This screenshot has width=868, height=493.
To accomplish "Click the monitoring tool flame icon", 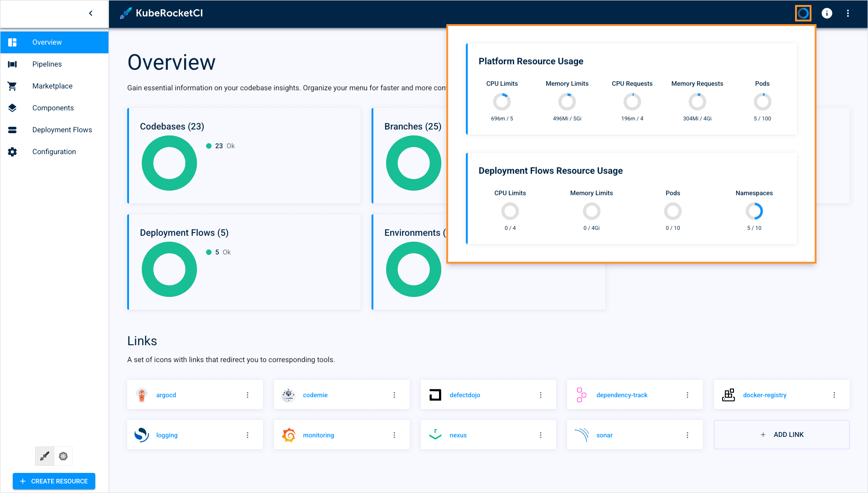I will coord(289,435).
